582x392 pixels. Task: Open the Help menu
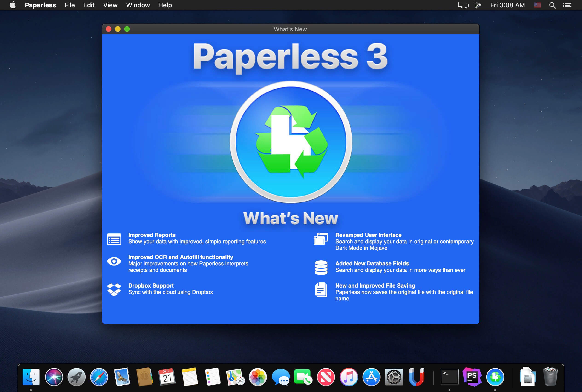click(165, 5)
